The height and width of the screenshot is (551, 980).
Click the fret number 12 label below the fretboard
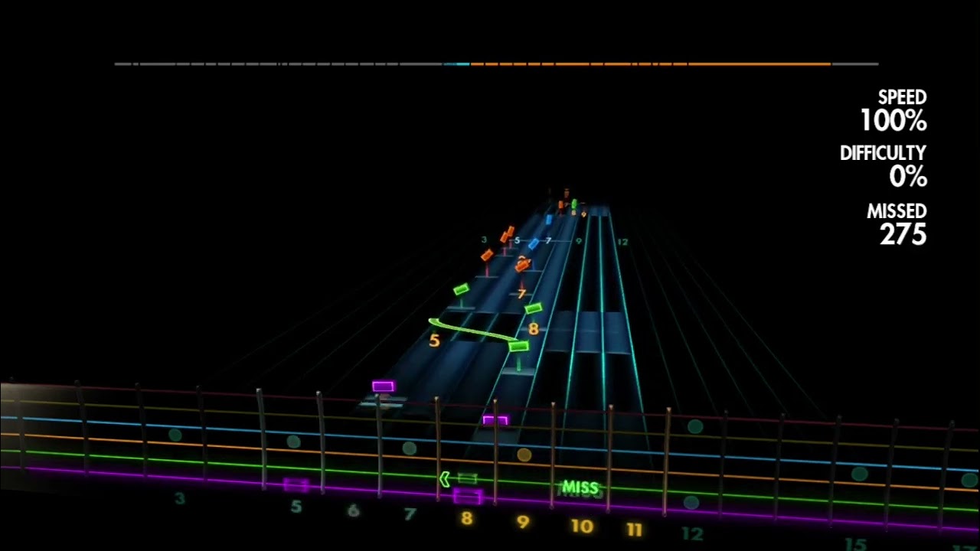pos(691,533)
